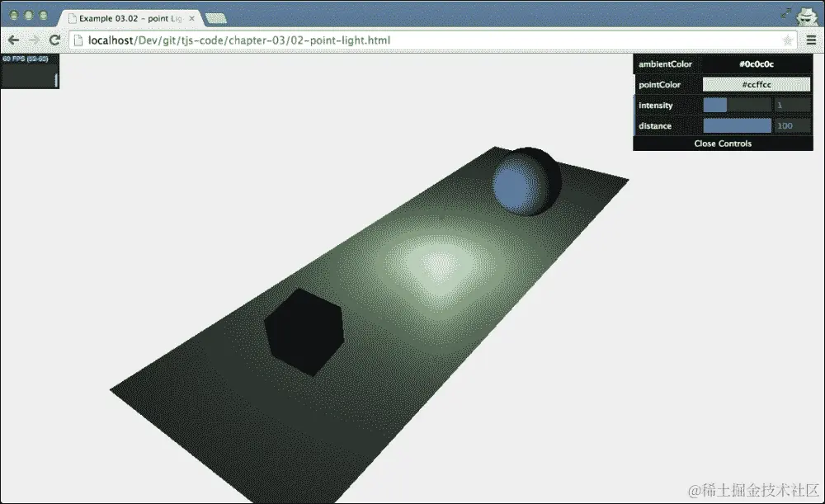Click the intensity number field
This screenshot has width=825, height=504.
click(x=792, y=106)
